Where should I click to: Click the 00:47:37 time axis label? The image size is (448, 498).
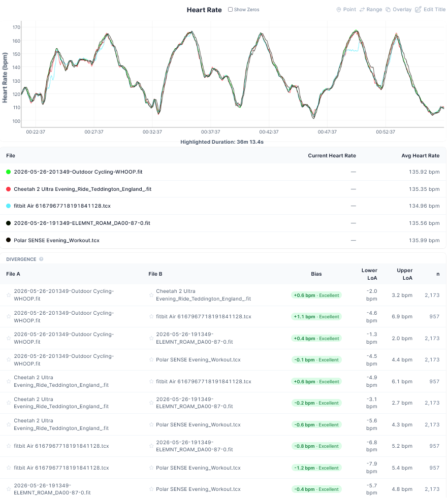pos(327,132)
